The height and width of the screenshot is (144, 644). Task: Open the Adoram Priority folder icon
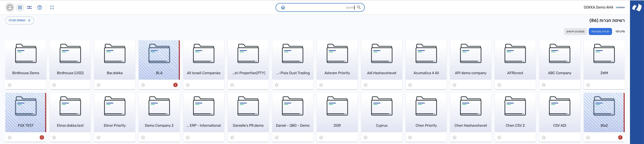[x=337, y=53]
